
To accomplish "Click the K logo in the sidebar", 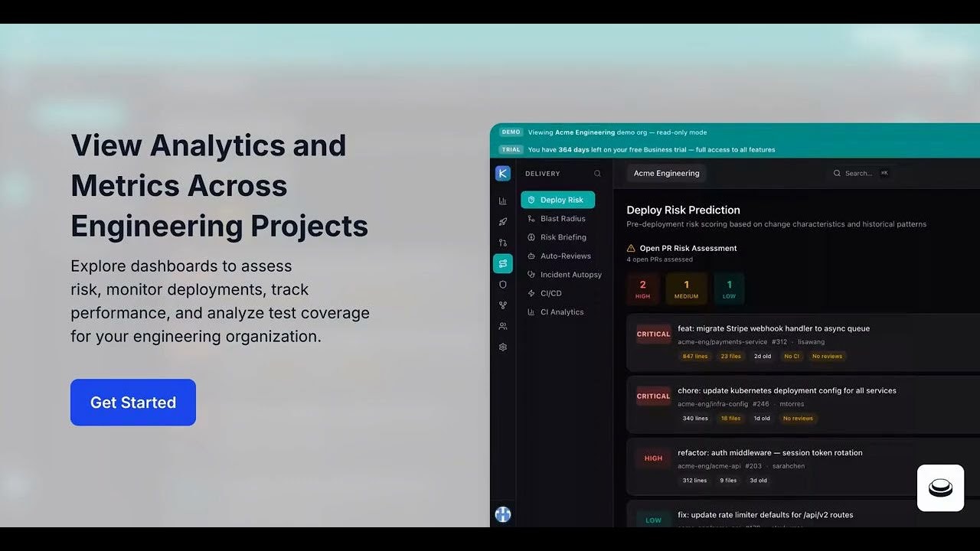I will coord(503,174).
